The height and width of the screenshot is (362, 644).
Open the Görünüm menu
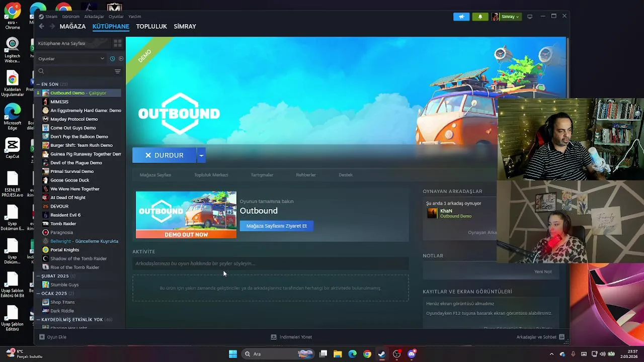coord(70,17)
